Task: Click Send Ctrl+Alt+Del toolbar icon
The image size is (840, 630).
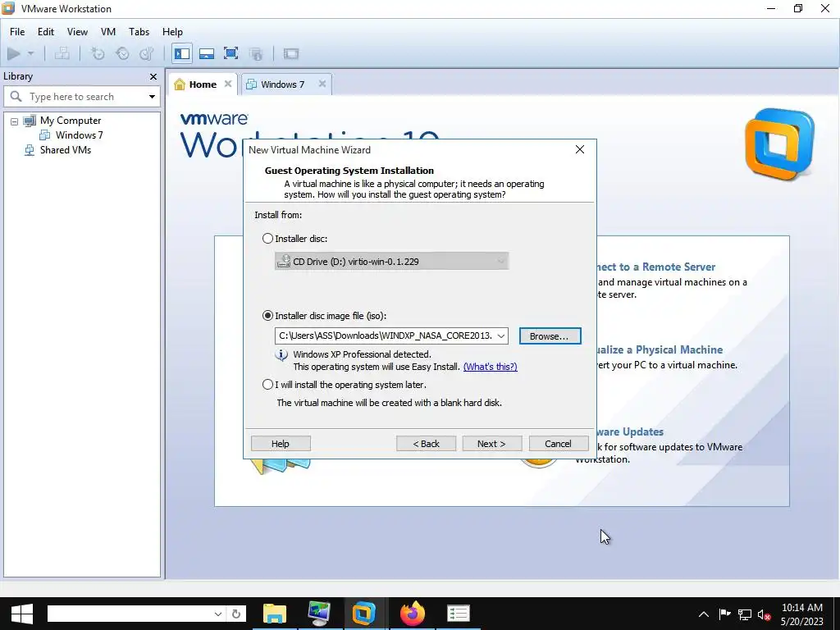Action: (62, 53)
